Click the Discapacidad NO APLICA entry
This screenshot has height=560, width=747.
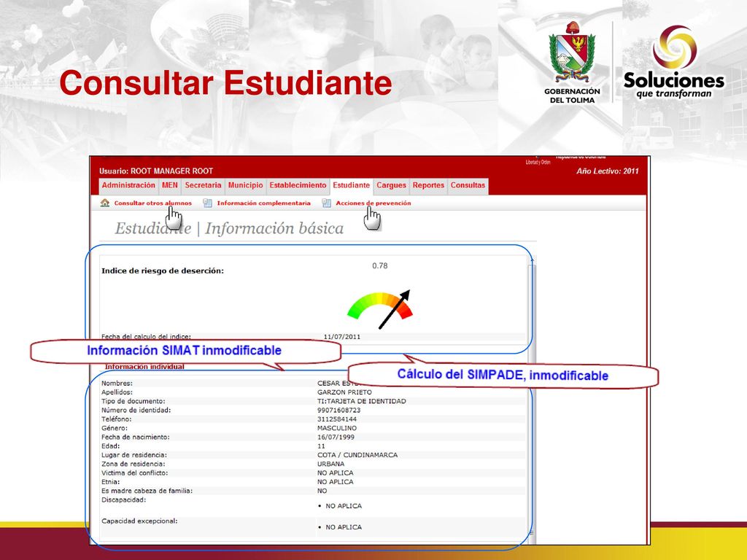click(x=344, y=506)
